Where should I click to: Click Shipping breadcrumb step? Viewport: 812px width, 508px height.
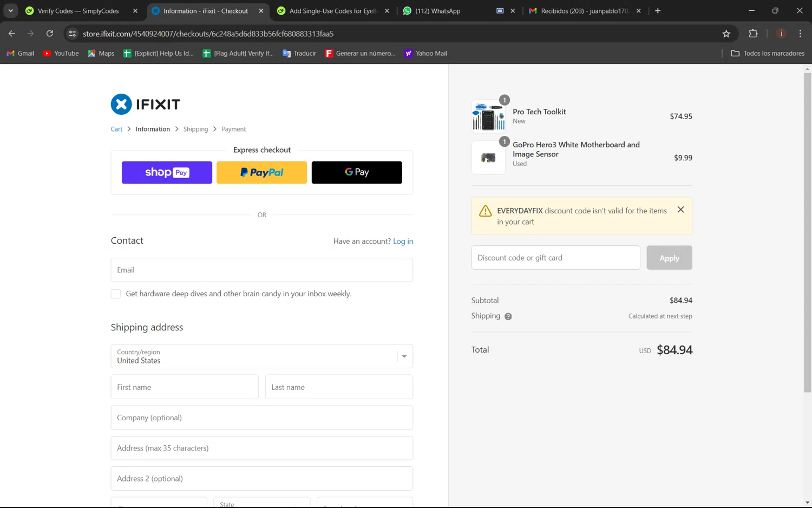coord(195,129)
